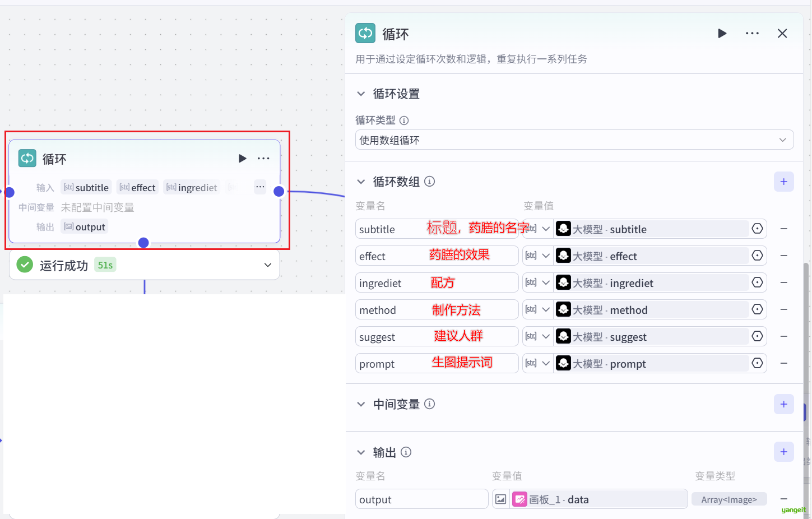Click the play icon on the canvas loop node

pyautogui.click(x=242, y=159)
